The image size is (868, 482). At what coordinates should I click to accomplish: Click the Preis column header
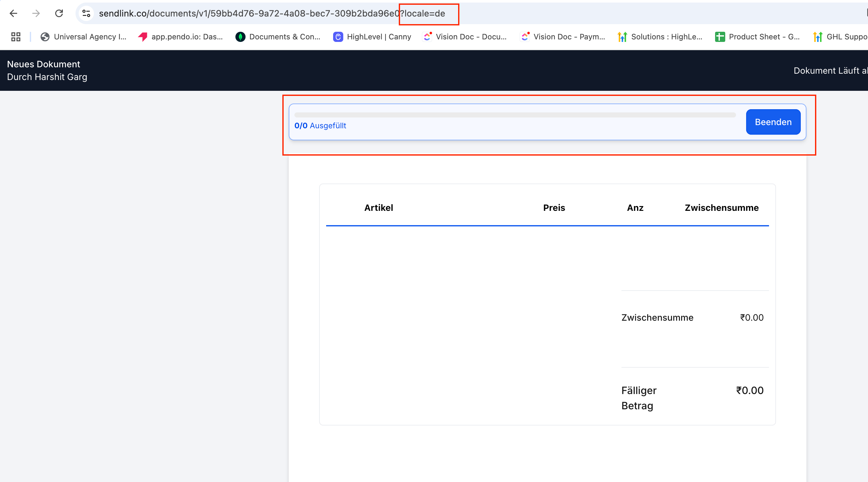[554, 208]
